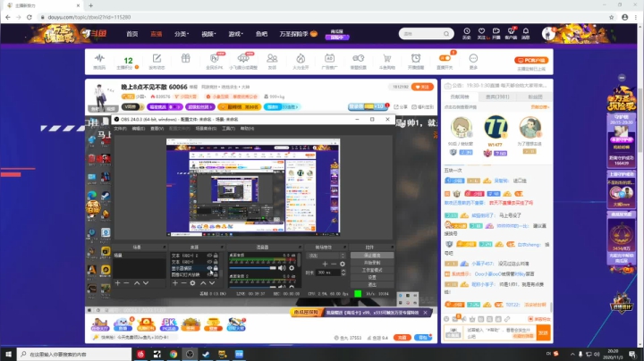Switch to the 贵宾 tab in chat panel

(x=497, y=97)
